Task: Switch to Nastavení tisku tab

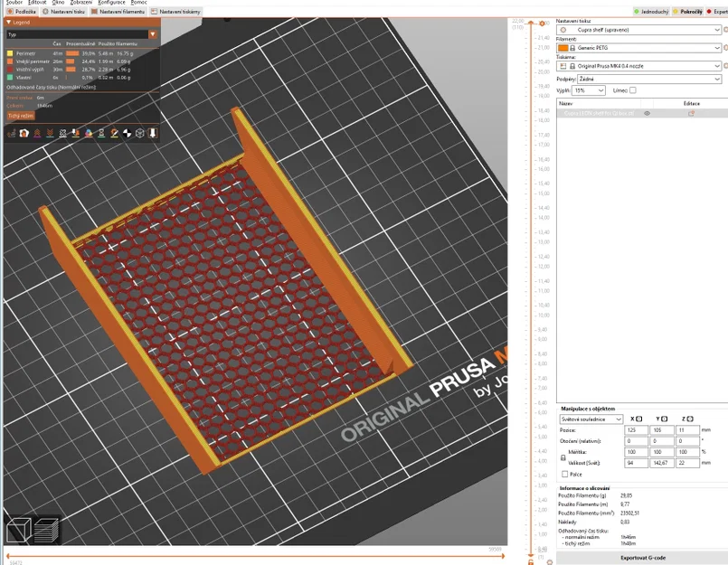Action: 63,11
